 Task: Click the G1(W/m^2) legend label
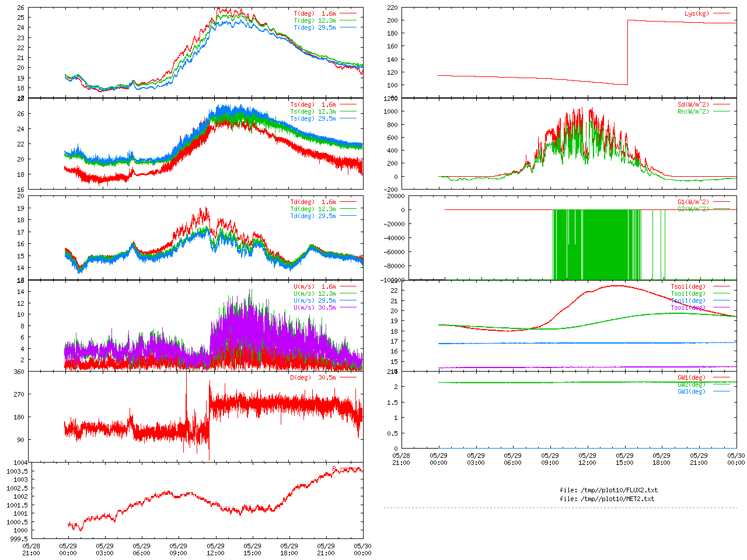(x=693, y=202)
